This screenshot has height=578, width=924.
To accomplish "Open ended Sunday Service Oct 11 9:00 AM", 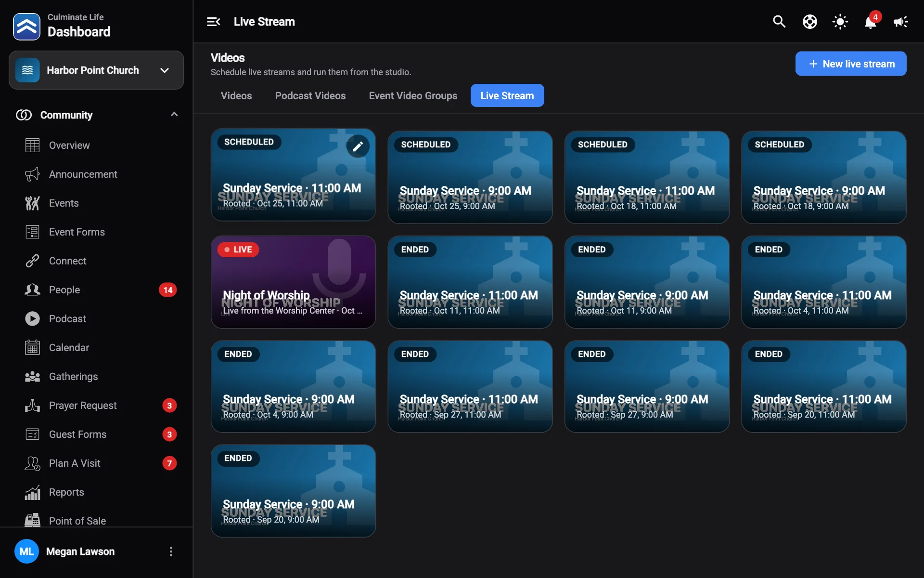I will (x=647, y=282).
